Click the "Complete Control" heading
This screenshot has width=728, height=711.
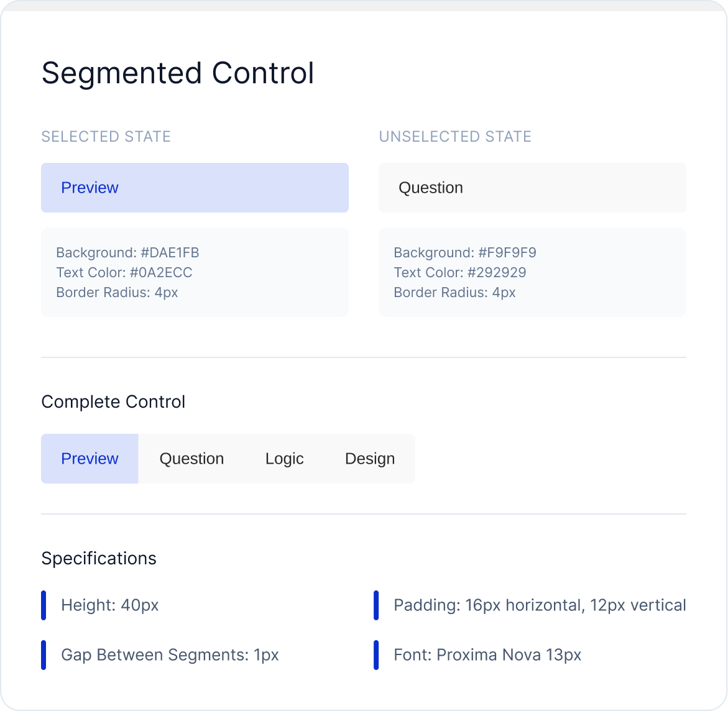pos(113,402)
